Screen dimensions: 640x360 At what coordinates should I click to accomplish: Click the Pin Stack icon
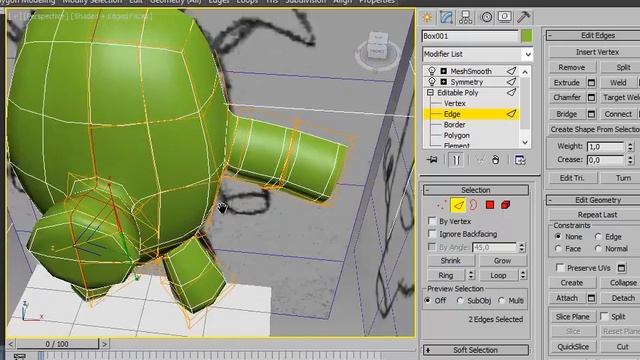(x=432, y=160)
